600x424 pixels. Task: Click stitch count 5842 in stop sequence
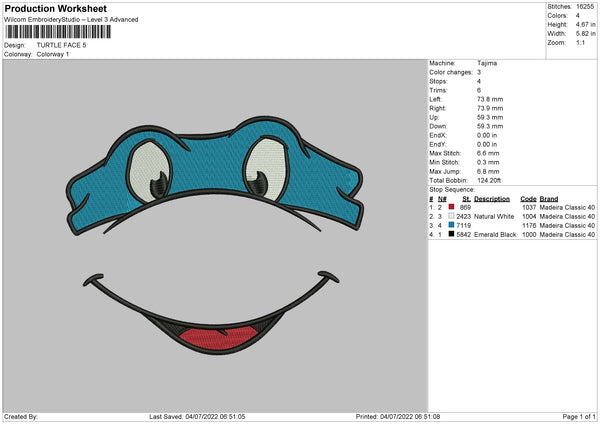[x=463, y=235]
